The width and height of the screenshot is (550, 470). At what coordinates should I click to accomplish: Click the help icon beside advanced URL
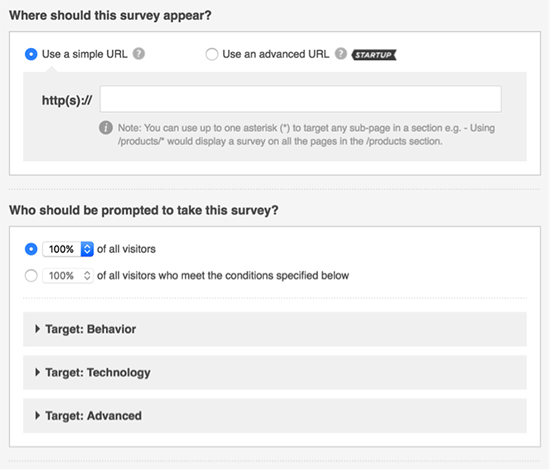[x=341, y=54]
